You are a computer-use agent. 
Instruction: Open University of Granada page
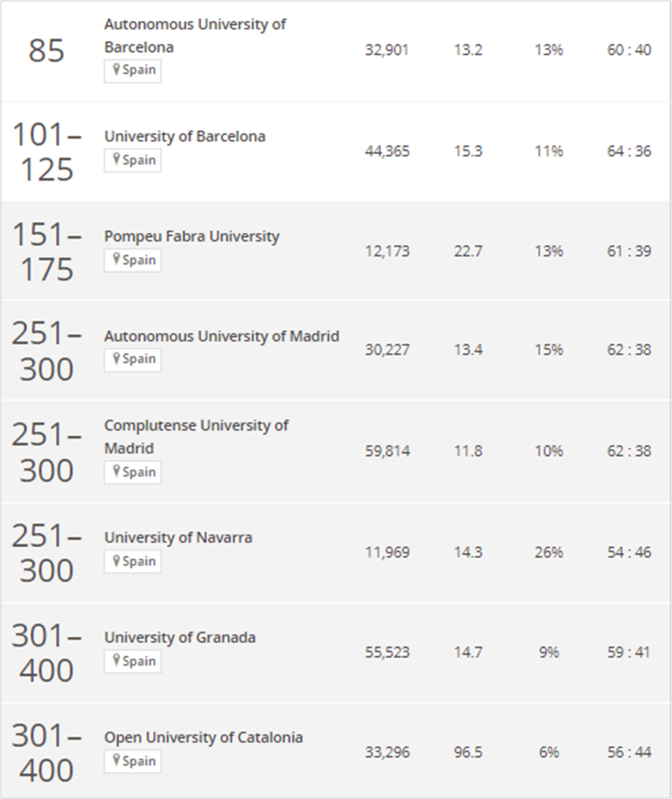click(180, 638)
